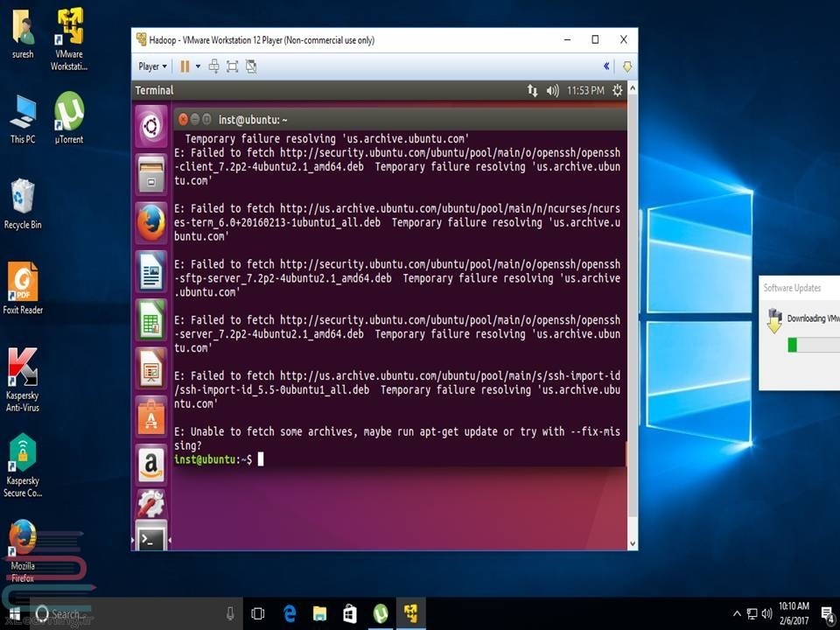
Task: Click the Amazon launcher icon
Action: [150, 465]
